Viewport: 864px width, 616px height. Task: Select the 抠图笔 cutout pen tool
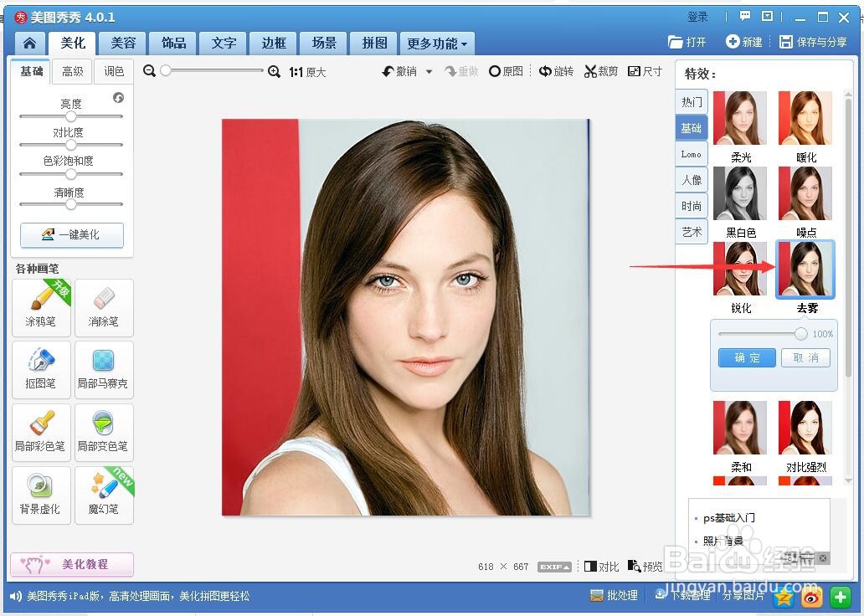41,370
